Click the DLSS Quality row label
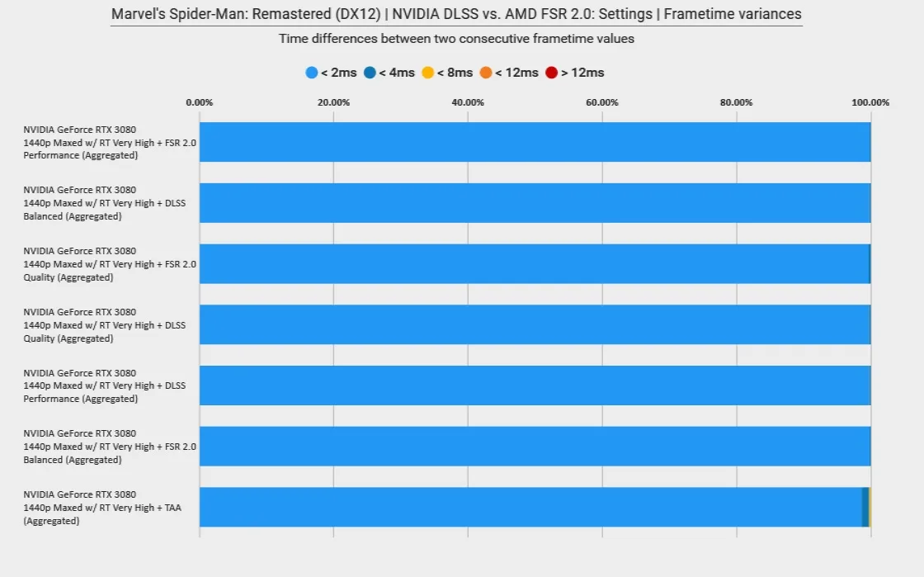Viewport: 924px width, 577px height. coord(104,324)
